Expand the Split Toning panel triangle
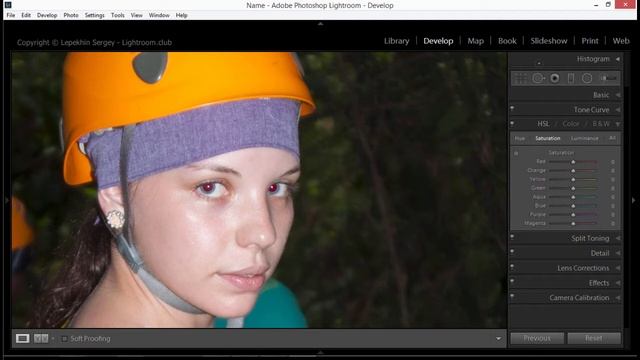This screenshot has height=360, width=640. coord(618,238)
